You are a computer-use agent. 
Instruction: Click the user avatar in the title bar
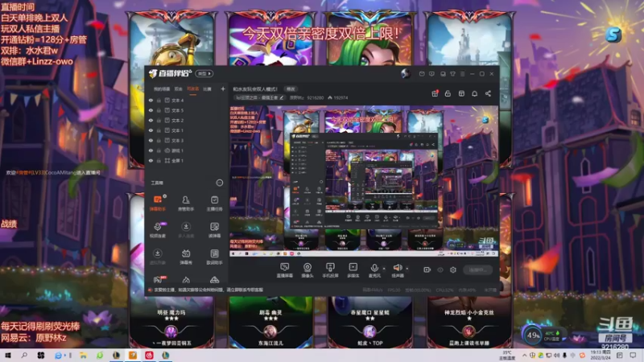coord(406,74)
